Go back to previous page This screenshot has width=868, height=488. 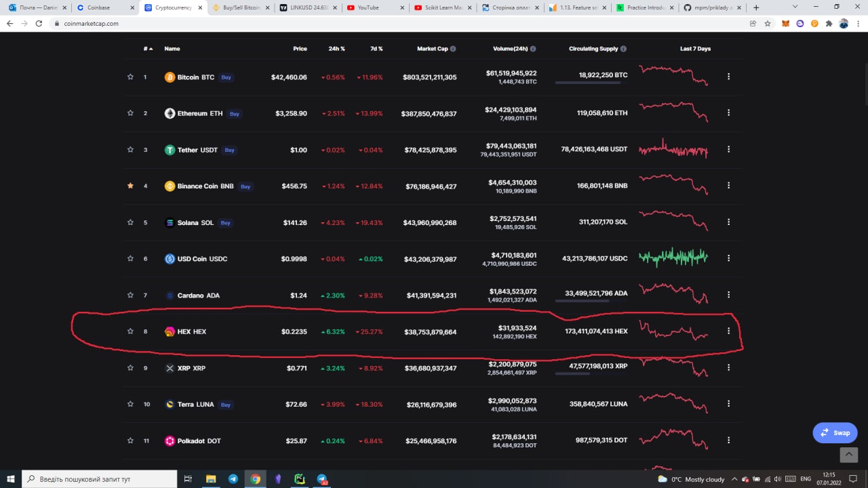(9, 23)
